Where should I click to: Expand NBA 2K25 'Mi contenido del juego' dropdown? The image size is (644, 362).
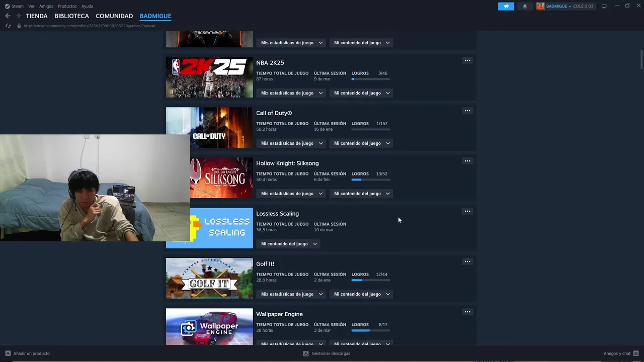point(361,93)
